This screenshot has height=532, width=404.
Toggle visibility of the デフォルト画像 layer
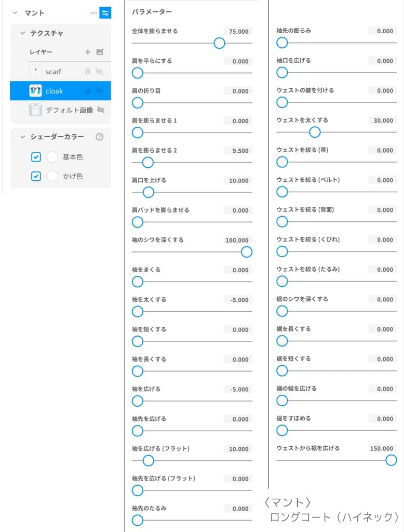tap(100, 110)
